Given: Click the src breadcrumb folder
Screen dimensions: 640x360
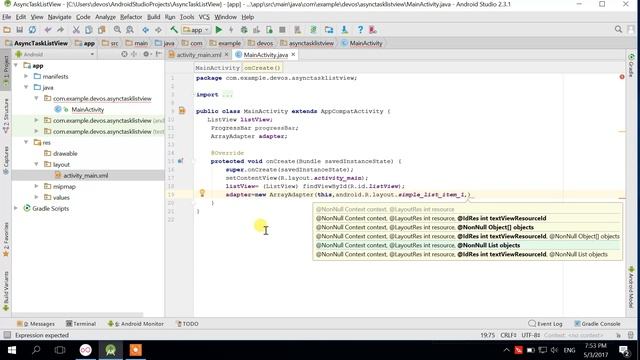Looking at the screenshot, I should tap(111, 43).
